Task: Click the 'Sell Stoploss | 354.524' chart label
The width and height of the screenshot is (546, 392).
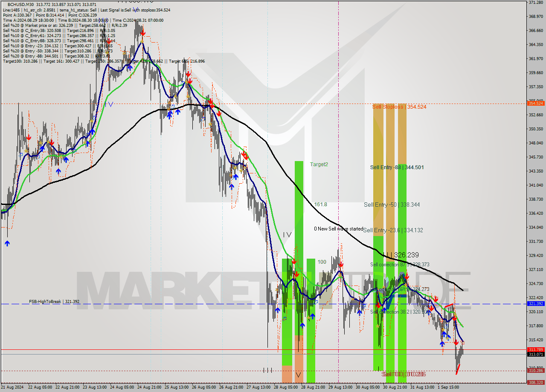Action: click(399, 107)
